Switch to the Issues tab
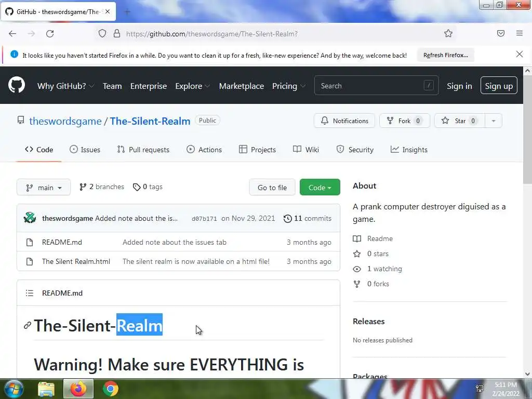This screenshot has height=399, width=532. [85, 150]
